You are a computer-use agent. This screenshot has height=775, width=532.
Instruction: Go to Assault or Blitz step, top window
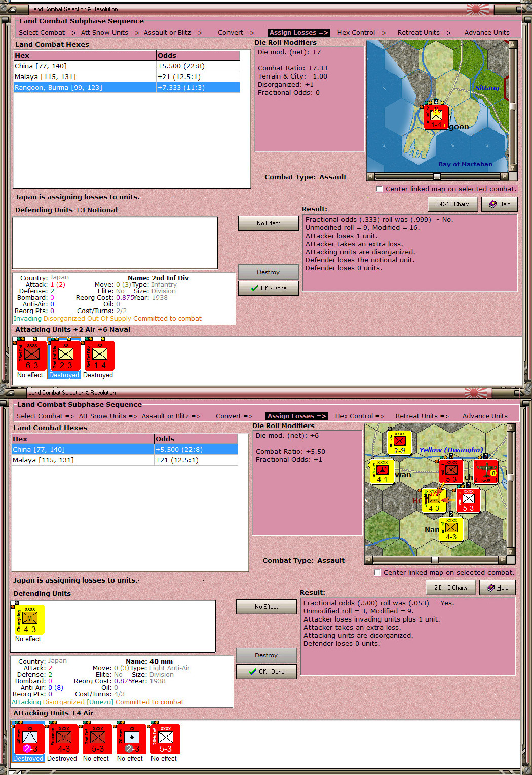(x=173, y=32)
